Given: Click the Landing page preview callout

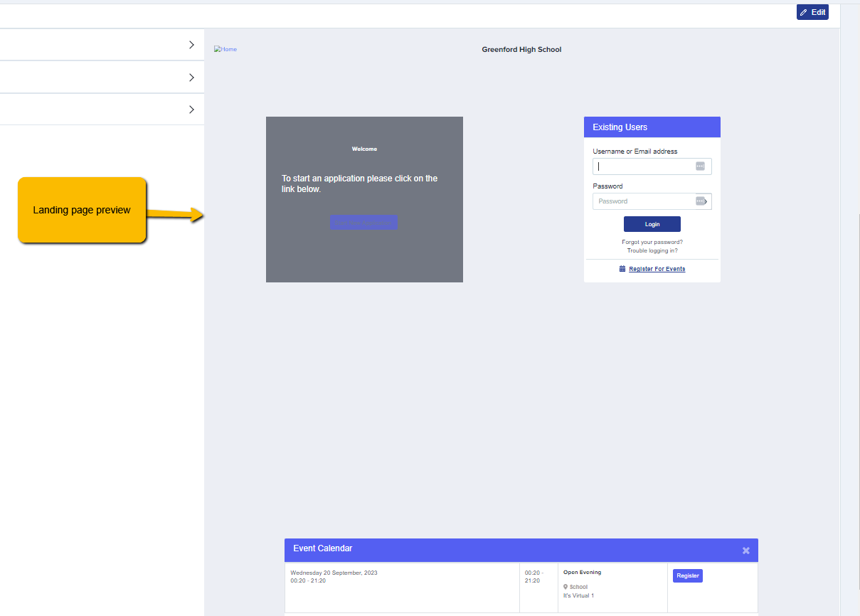Looking at the screenshot, I should pos(82,210).
